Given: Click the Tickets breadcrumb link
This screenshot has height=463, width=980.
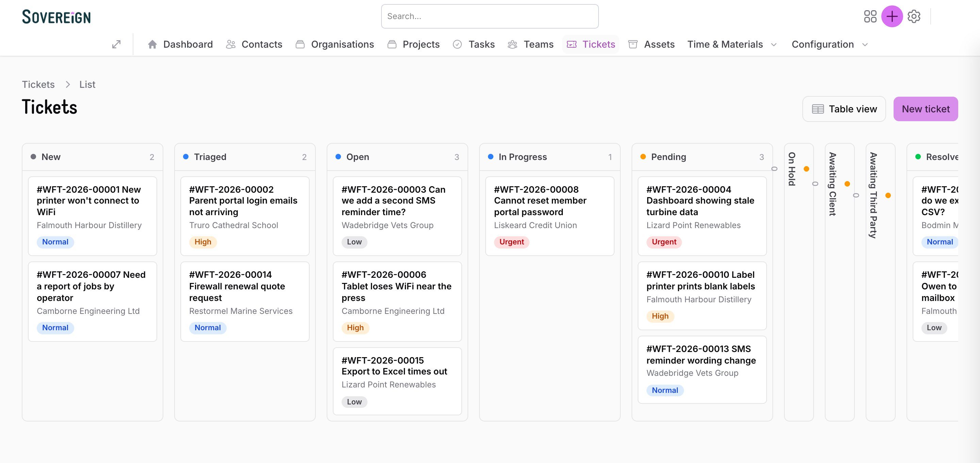Looking at the screenshot, I should pyautogui.click(x=38, y=84).
